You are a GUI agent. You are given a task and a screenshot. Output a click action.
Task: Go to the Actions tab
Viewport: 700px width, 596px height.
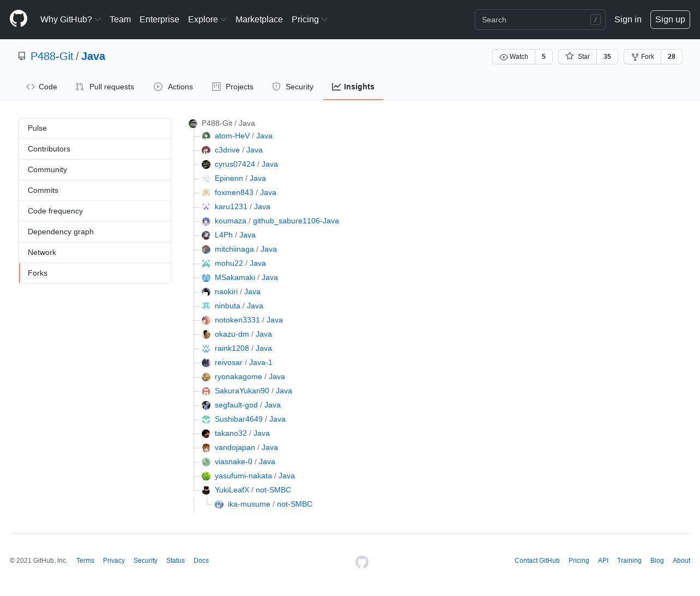[173, 87]
